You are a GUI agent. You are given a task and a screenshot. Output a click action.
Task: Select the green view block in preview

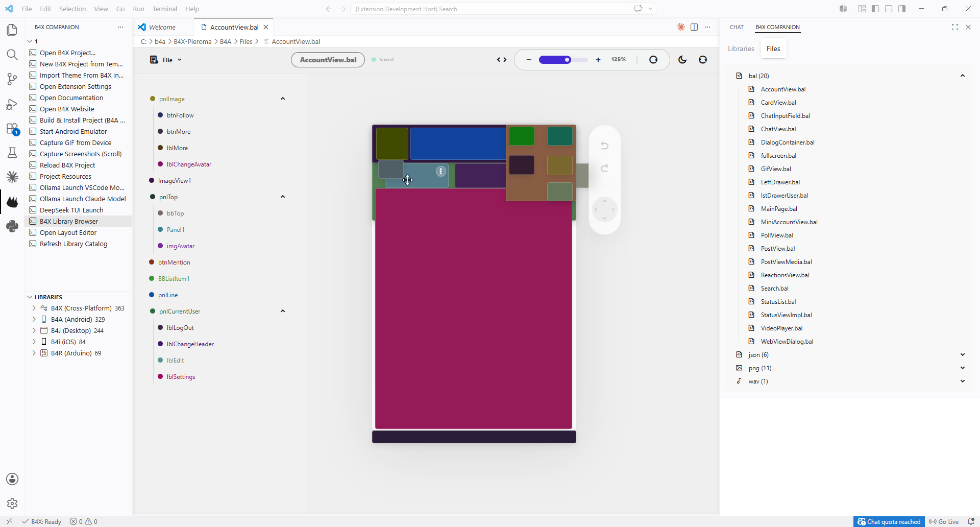521,136
